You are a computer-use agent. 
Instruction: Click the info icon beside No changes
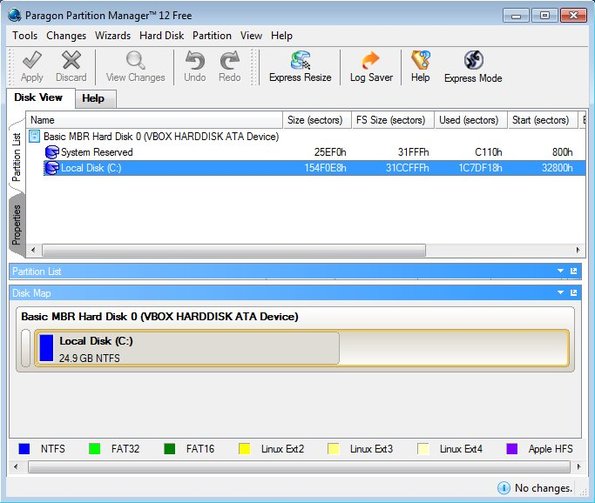504,488
